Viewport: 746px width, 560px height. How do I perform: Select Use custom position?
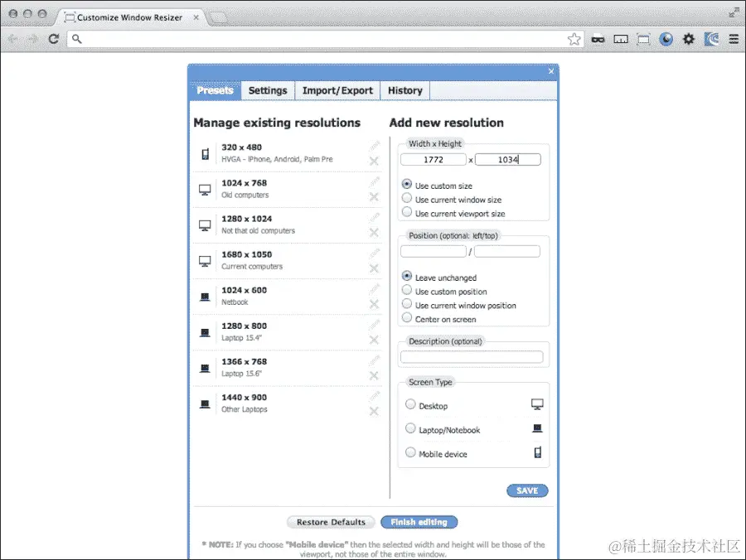pyautogui.click(x=407, y=289)
